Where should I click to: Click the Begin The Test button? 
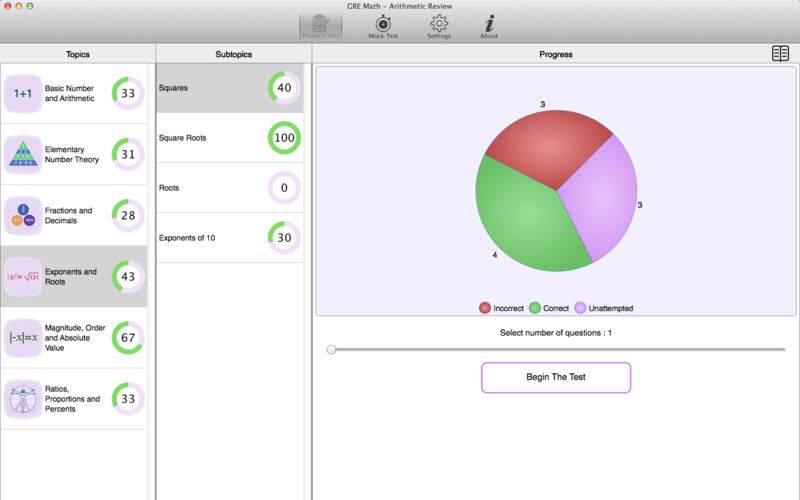[556, 378]
